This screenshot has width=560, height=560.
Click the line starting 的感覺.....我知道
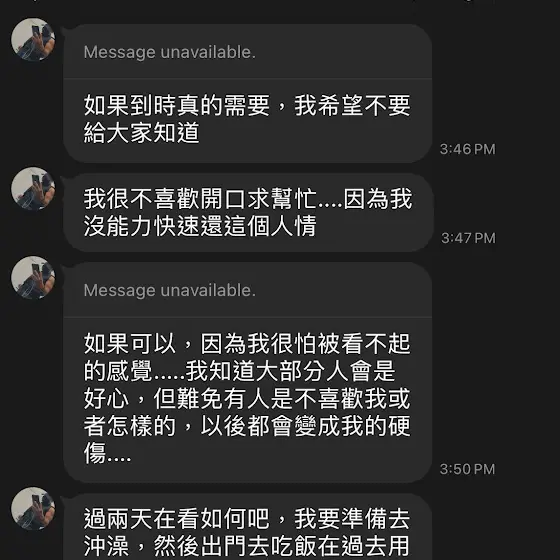239,371
